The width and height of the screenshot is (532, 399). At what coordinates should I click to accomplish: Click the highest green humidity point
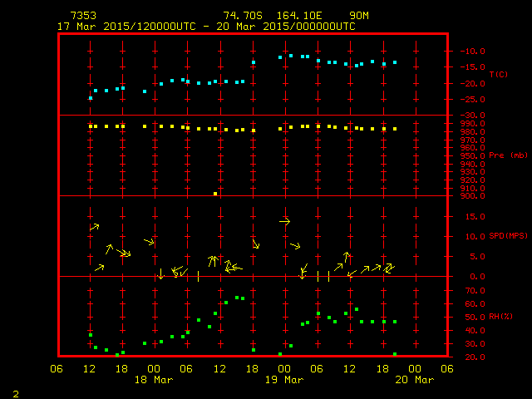pyautogui.click(x=237, y=298)
